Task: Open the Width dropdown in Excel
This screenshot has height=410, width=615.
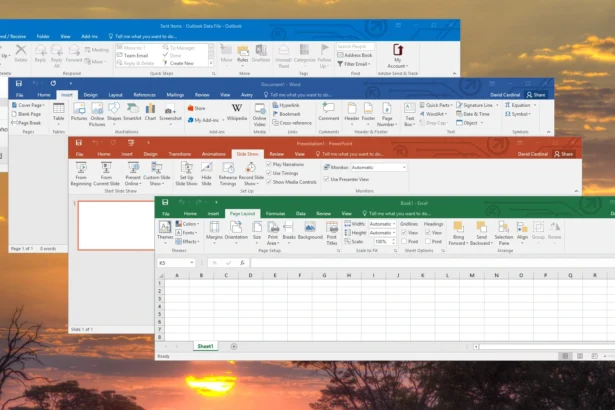Action: pyautogui.click(x=393, y=224)
